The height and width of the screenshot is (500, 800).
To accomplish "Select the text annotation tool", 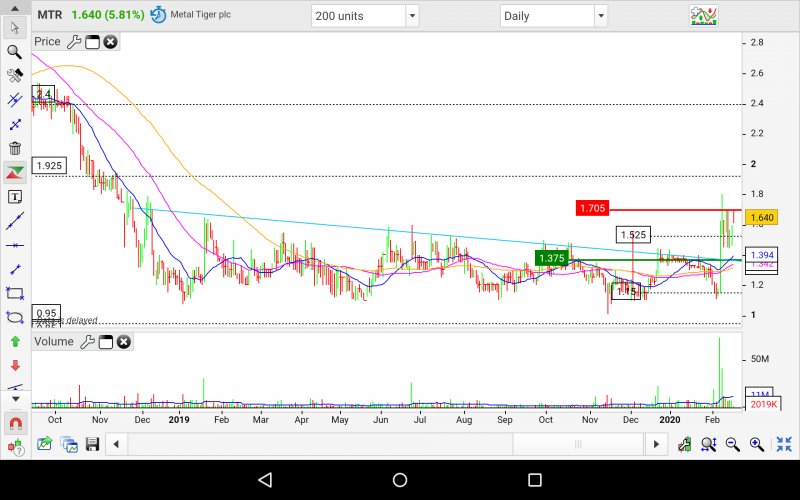I will click(x=15, y=197).
